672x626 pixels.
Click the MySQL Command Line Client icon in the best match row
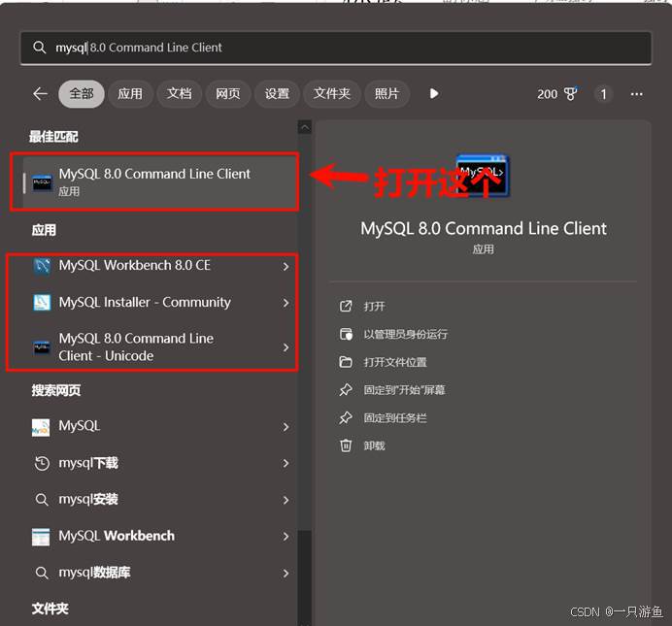click(42, 182)
